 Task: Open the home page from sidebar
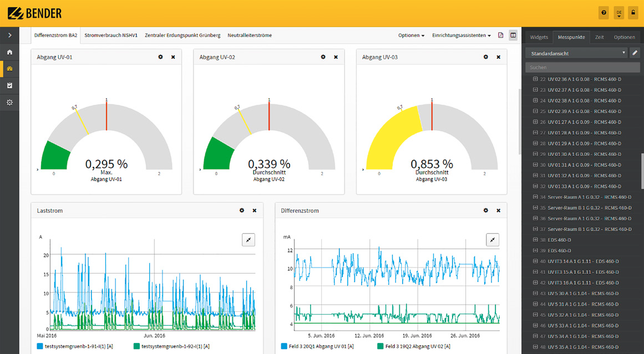pos(9,52)
